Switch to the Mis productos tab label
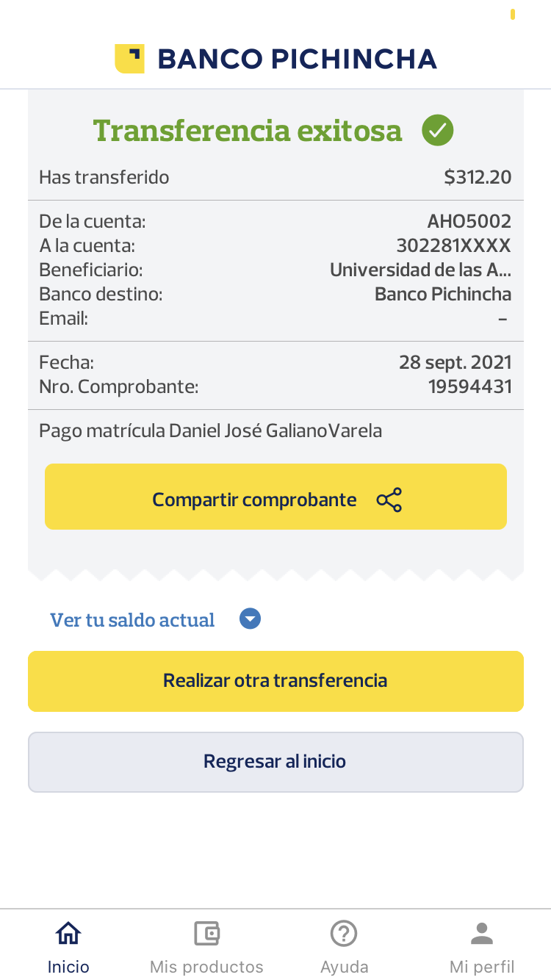 [x=206, y=967]
